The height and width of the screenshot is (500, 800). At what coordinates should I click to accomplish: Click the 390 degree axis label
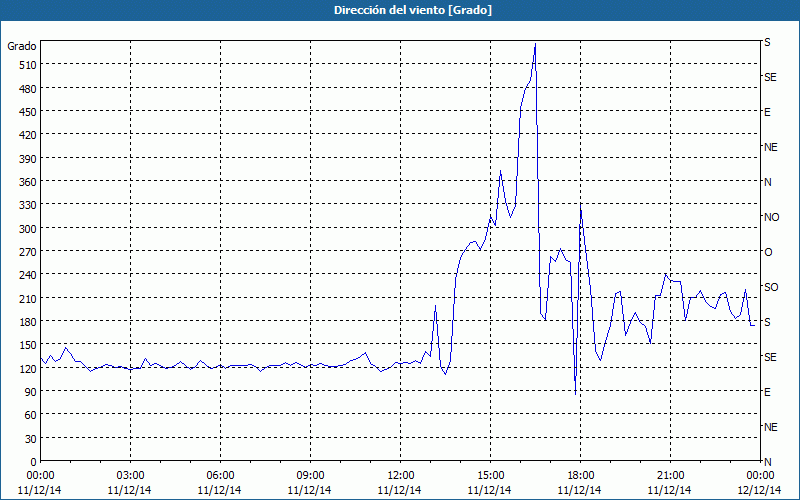coord(27,159)
